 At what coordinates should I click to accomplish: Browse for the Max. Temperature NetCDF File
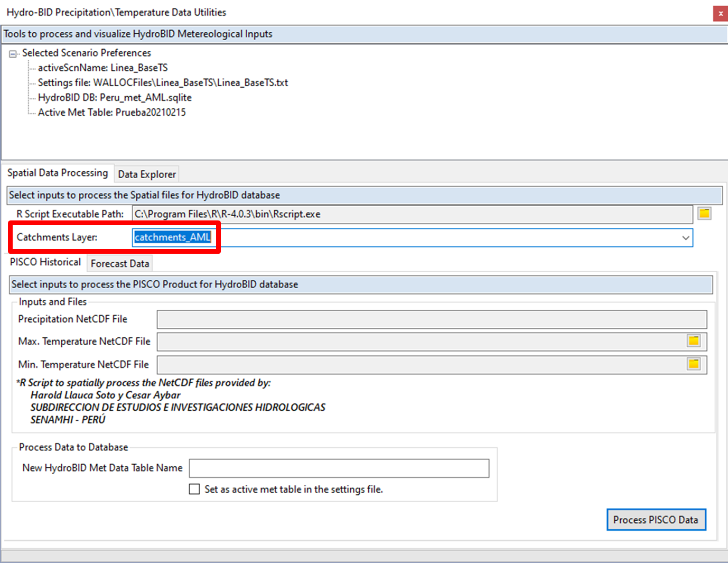point(694,341)
